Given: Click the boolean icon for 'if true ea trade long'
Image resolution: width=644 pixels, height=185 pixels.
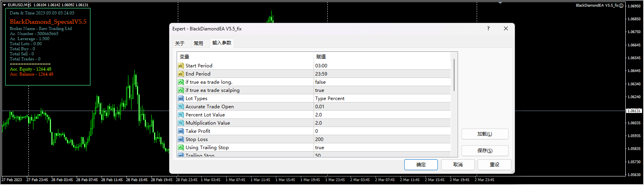Looking at the screenshot, I should tap(181, 82).
